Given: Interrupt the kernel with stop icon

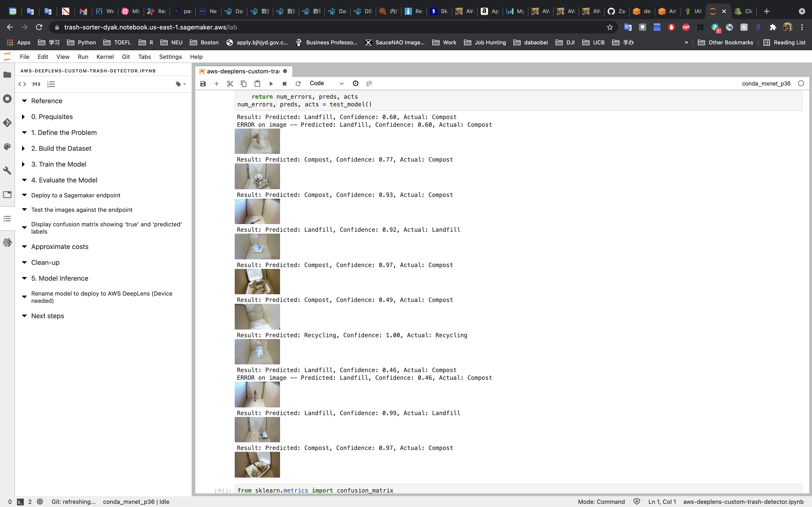Looking at the screenshot, I should tap(285, 84).
